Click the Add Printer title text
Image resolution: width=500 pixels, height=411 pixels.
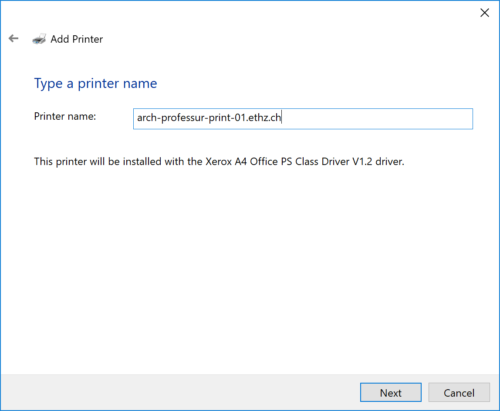(77, 39)
